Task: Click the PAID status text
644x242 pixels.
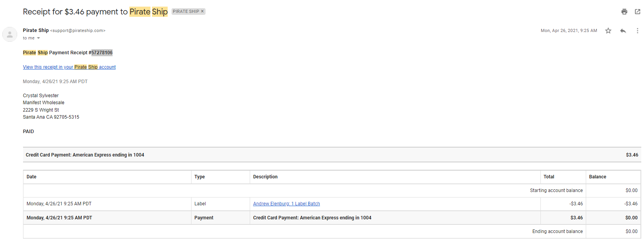Action: [28, 132]
